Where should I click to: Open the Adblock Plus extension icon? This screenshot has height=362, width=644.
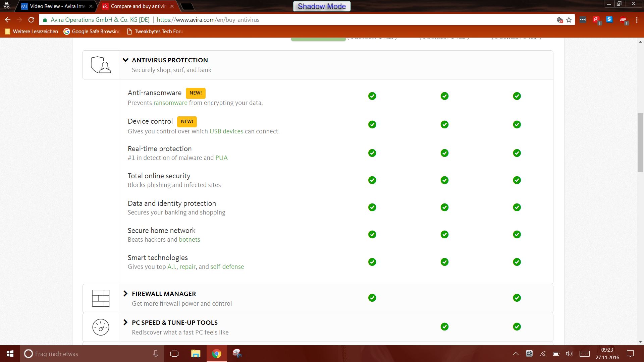623,20
